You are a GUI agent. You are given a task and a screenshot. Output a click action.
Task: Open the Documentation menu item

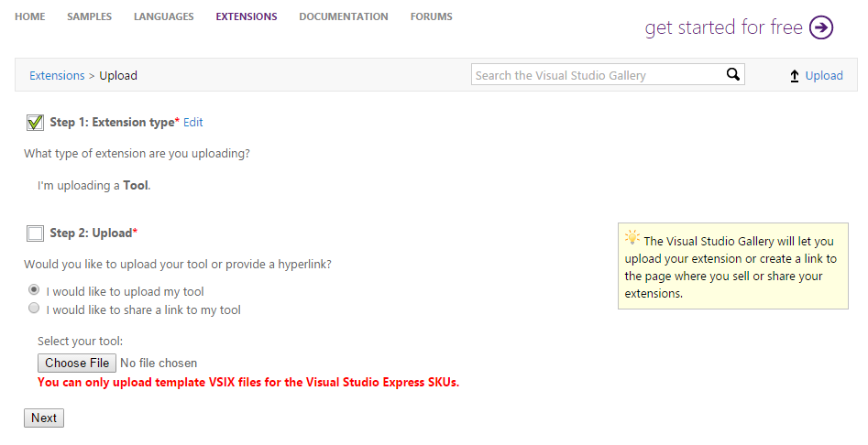pos(343,16)
